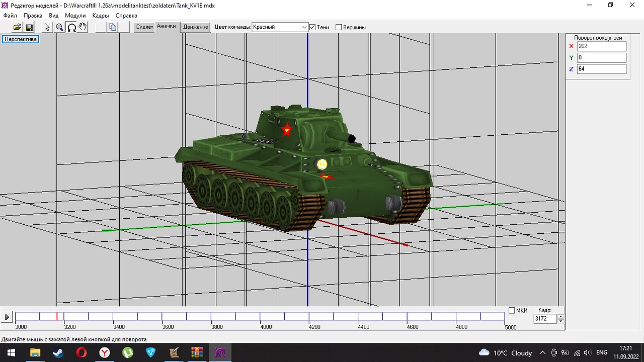Click the red current-frame marker on timeline
Screen dimensions: 644x362
57,316
